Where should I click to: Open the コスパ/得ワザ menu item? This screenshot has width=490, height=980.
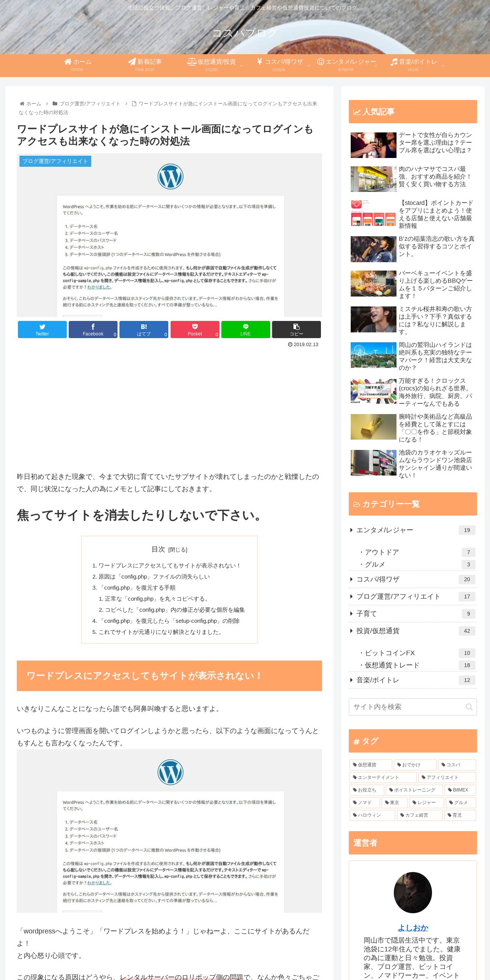tap(279, 65)
